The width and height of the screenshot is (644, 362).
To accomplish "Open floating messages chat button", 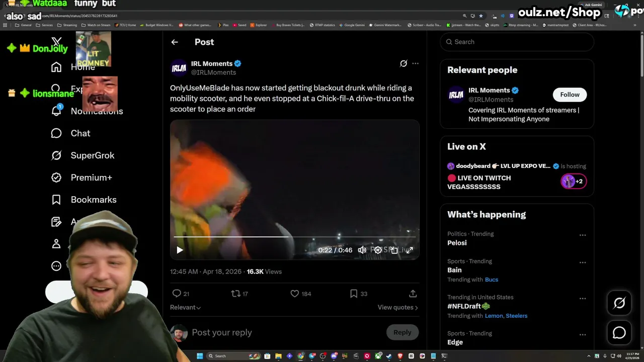I will click(x=619, y=333).
